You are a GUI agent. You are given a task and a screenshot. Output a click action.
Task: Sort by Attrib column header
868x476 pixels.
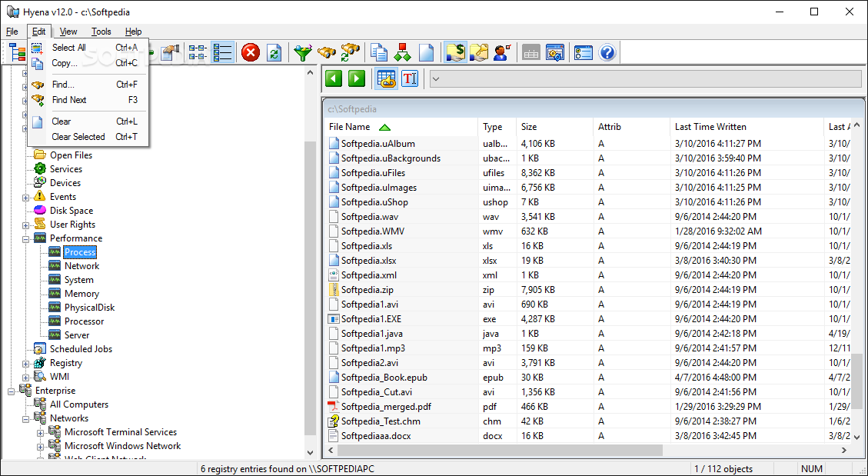click(x=632, y=127)
